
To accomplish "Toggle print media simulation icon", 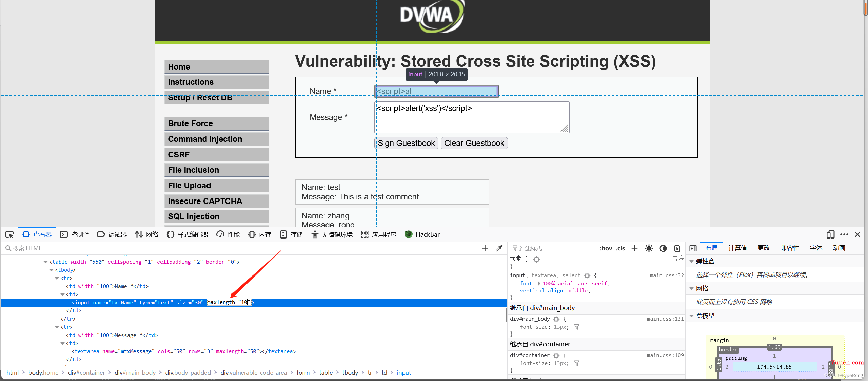I will pos(677,248).
